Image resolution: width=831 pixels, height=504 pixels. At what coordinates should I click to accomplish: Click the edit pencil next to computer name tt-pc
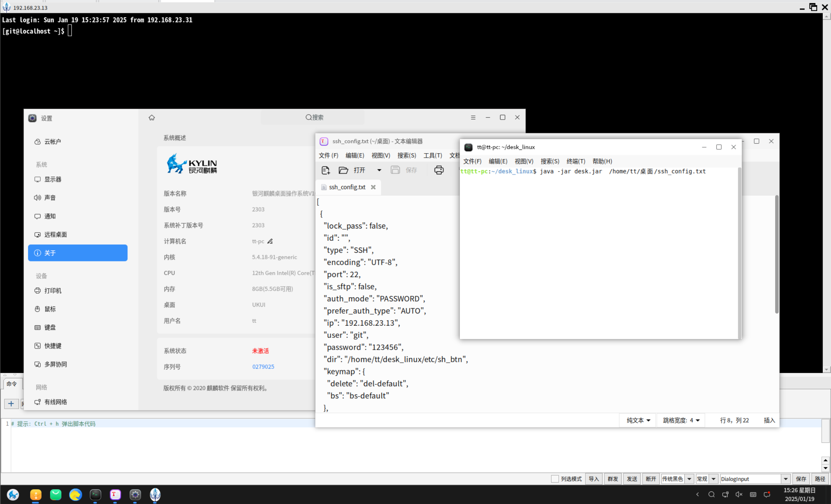270,241
